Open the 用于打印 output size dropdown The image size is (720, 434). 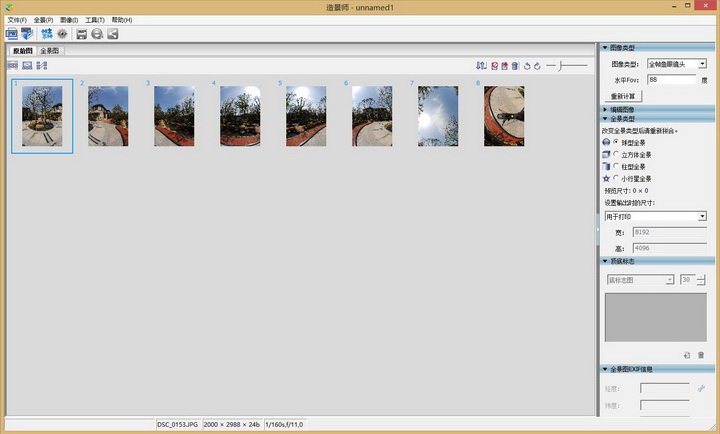[702, 216]
